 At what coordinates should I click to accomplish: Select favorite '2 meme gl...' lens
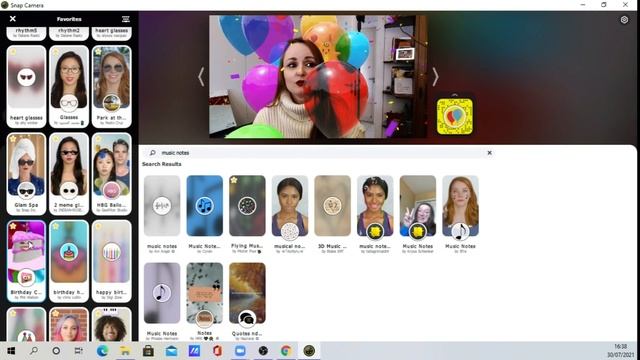click(x=69, y=173)
